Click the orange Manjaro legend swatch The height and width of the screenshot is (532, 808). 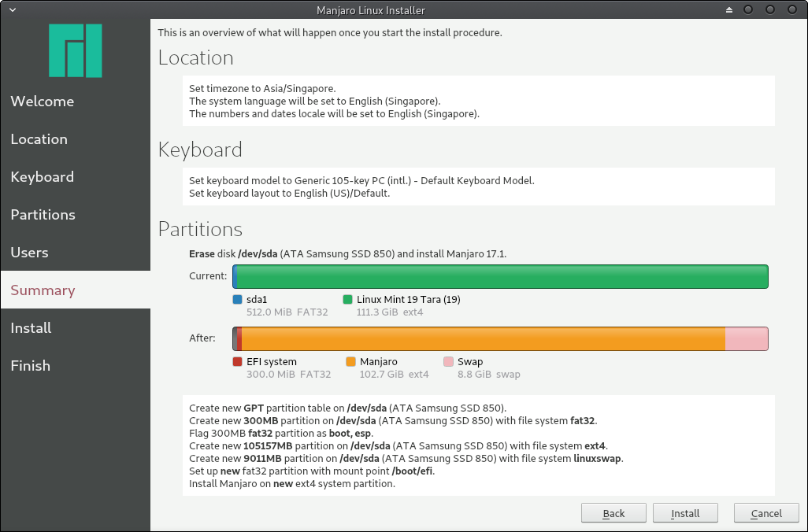(351, 361)
